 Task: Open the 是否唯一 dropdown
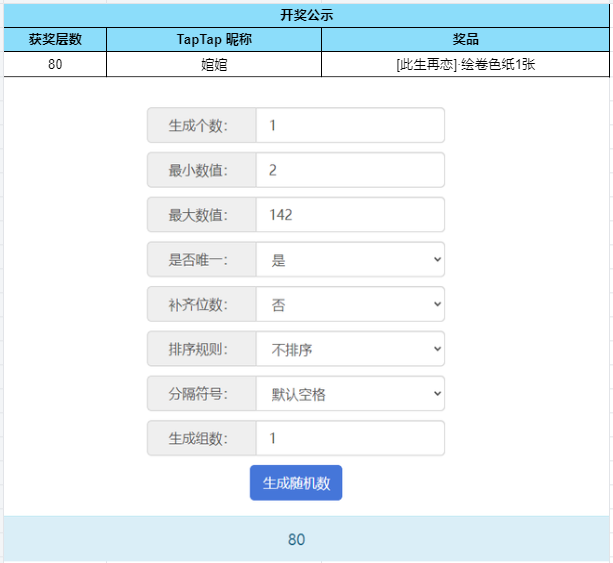click(x=350, y=260)
